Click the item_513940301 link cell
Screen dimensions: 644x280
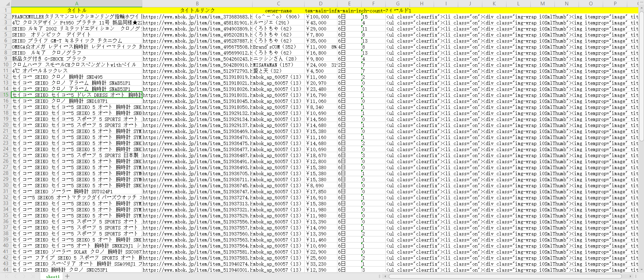pos(197,270)
